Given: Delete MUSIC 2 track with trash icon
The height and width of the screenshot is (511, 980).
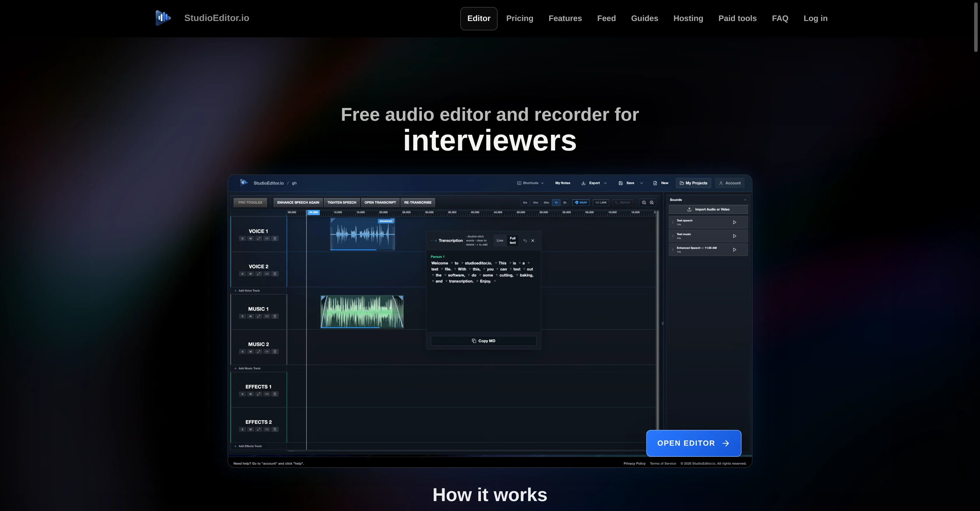Looking at the screenshot, I should pos(275,351).
